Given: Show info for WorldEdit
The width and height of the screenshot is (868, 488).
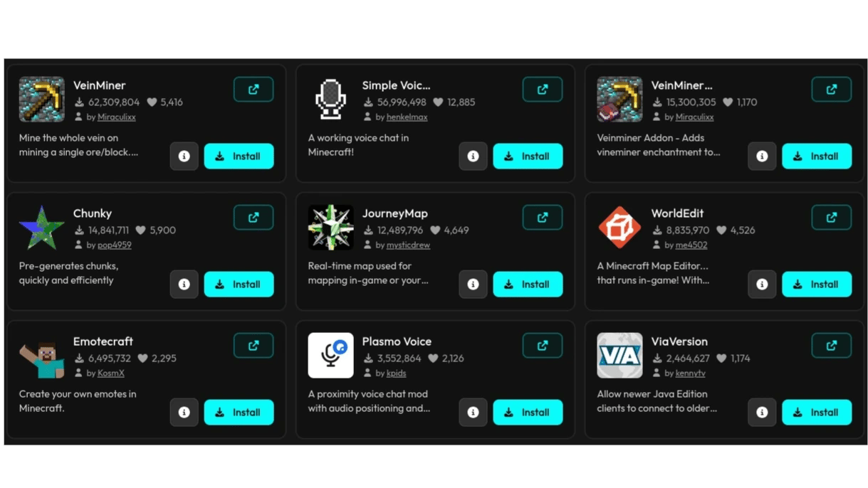Looking at the screenshot, I should pyautogui.click(x=763, y=285).
